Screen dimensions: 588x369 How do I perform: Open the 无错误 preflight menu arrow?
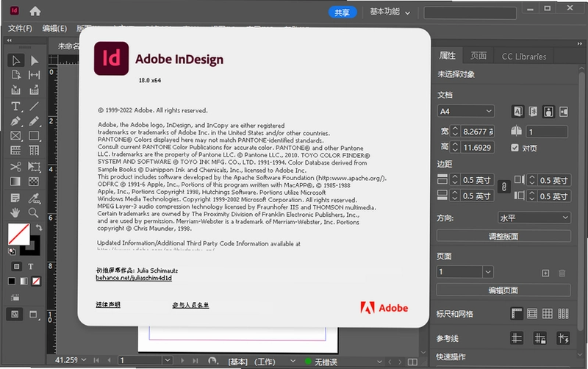point(379,362)
